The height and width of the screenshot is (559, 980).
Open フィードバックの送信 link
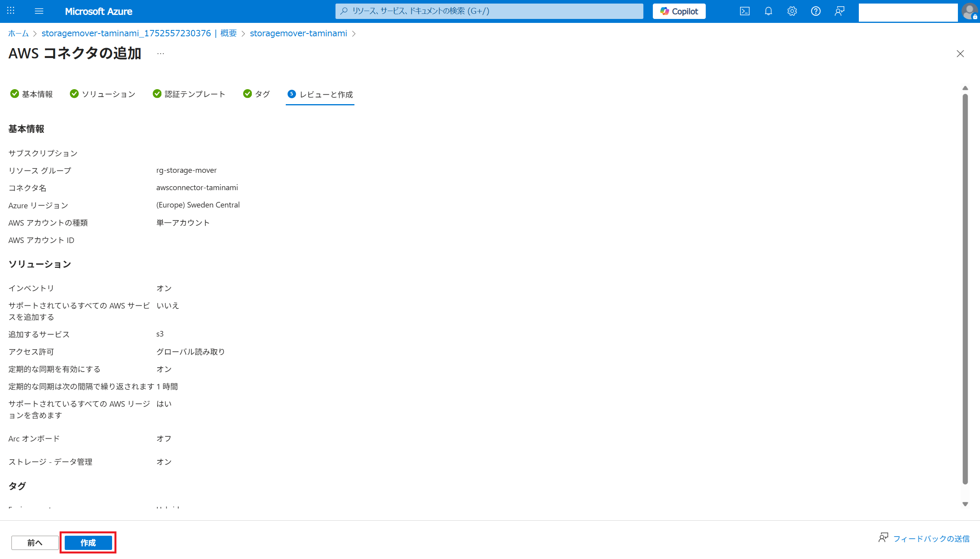click(931, 538)
